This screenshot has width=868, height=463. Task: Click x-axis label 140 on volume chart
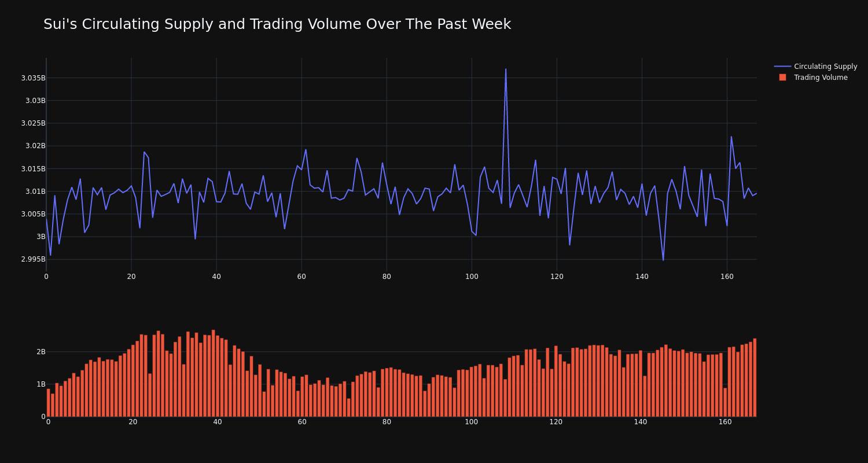[641, 422]
